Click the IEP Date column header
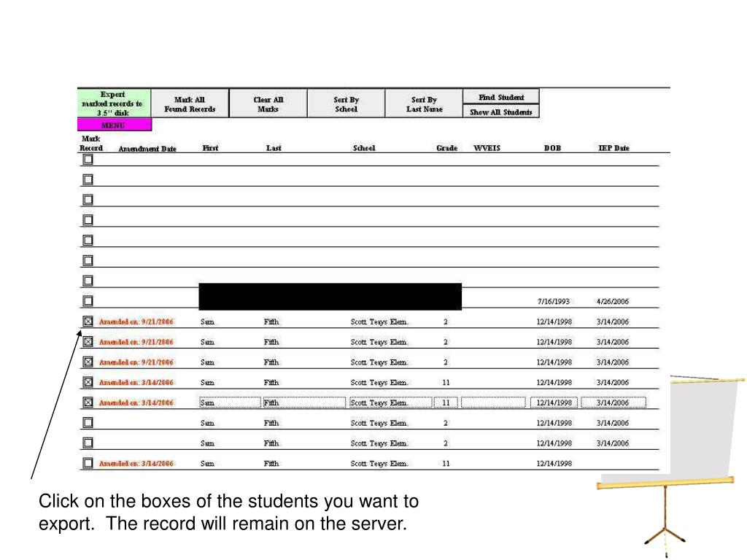 coord(614,148)
